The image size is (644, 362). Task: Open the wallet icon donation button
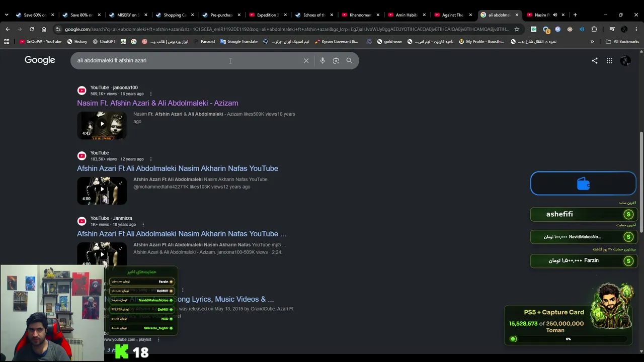click(583, 184)
